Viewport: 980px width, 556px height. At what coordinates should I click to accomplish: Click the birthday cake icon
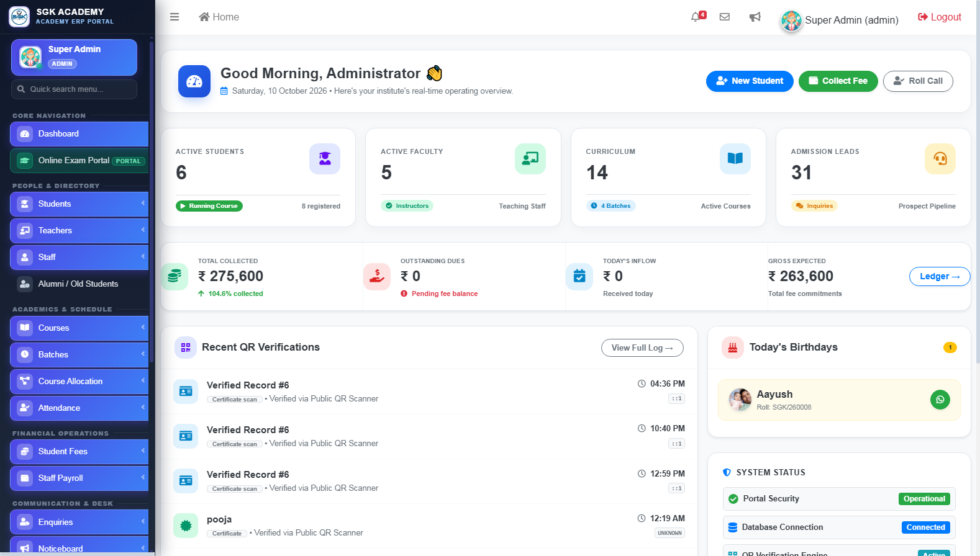point(733,347)
